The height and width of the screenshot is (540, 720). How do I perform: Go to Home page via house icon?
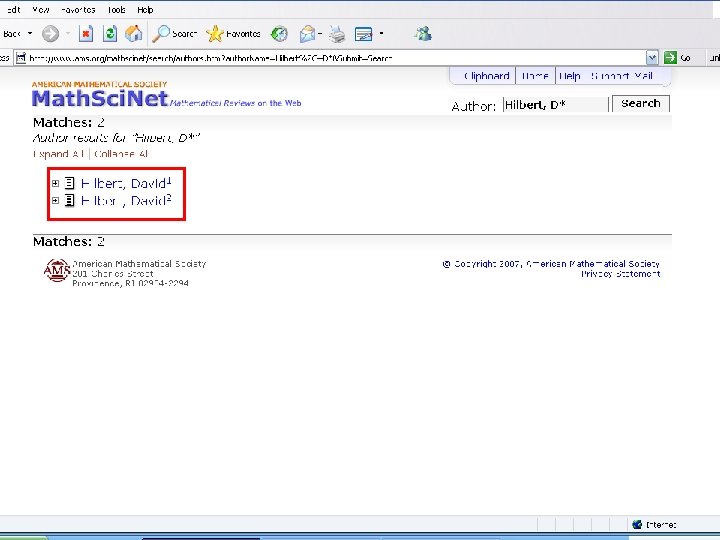point(134,34)
